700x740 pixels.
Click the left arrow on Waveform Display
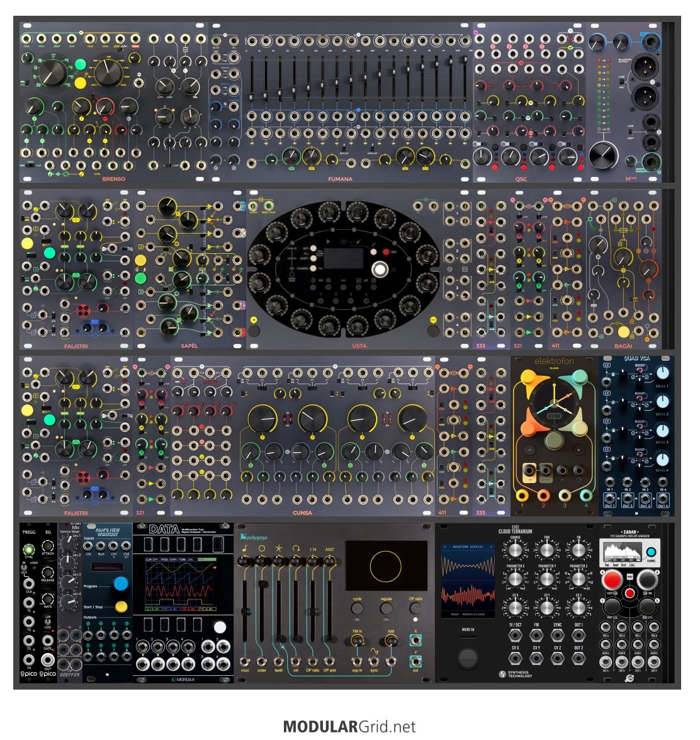pos(444,547)
